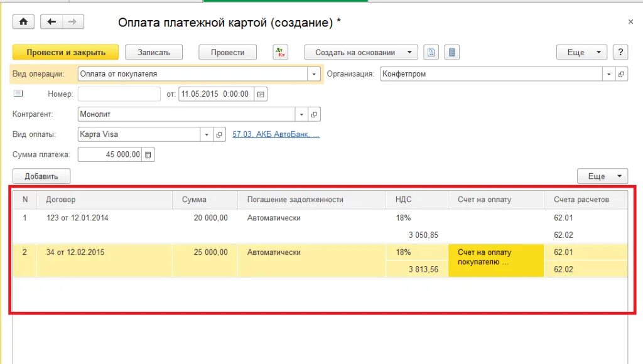Click the Погашение задолженности column header
Screen dimensions: 643x364
tap(311, 200)
